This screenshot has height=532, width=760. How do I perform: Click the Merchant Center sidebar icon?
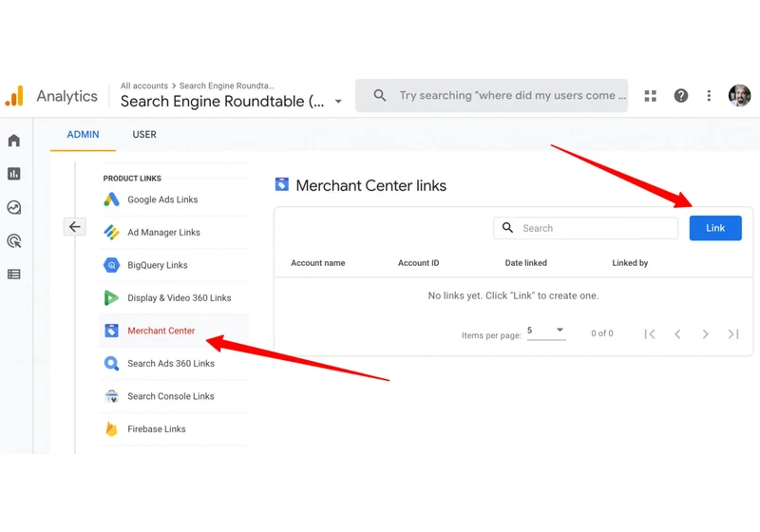point(111,331)
